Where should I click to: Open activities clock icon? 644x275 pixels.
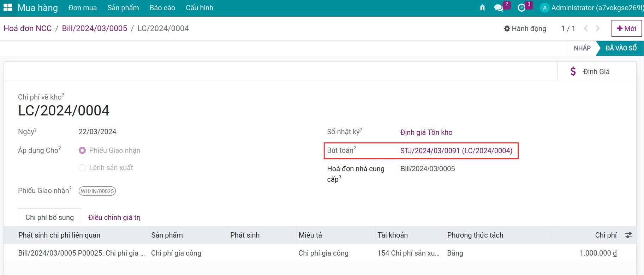click(x=521, y=8)
